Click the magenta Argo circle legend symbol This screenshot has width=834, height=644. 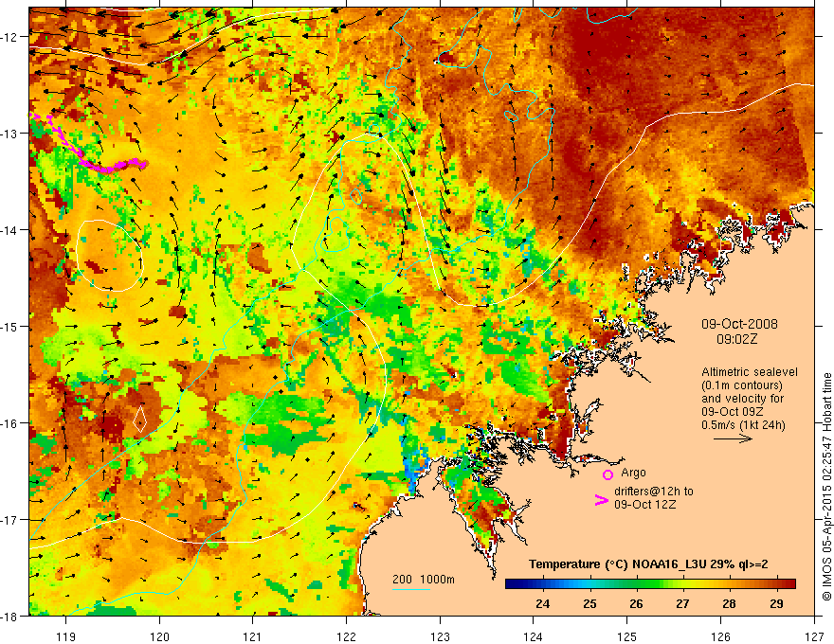(607, 474)
